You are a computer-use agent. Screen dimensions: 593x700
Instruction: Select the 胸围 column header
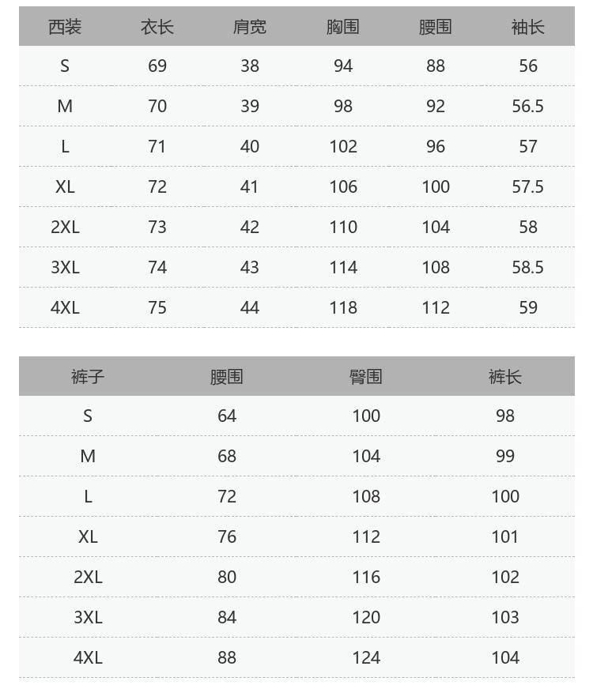tap(343, 27)
